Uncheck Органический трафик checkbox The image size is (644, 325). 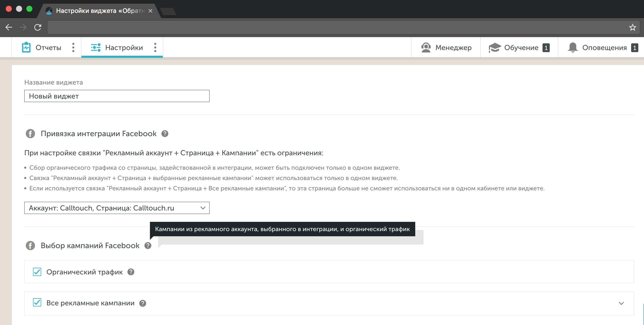[37, 272]
